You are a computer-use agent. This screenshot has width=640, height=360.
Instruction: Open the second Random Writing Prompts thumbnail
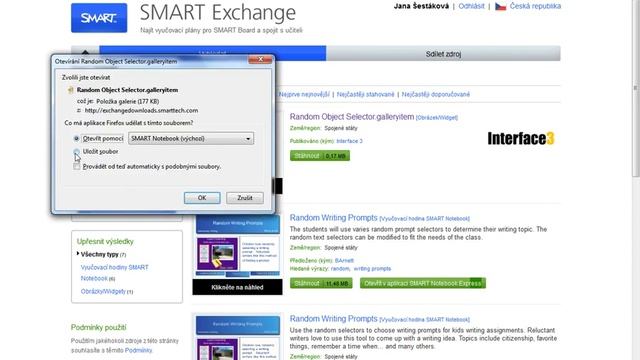(237, 337)
